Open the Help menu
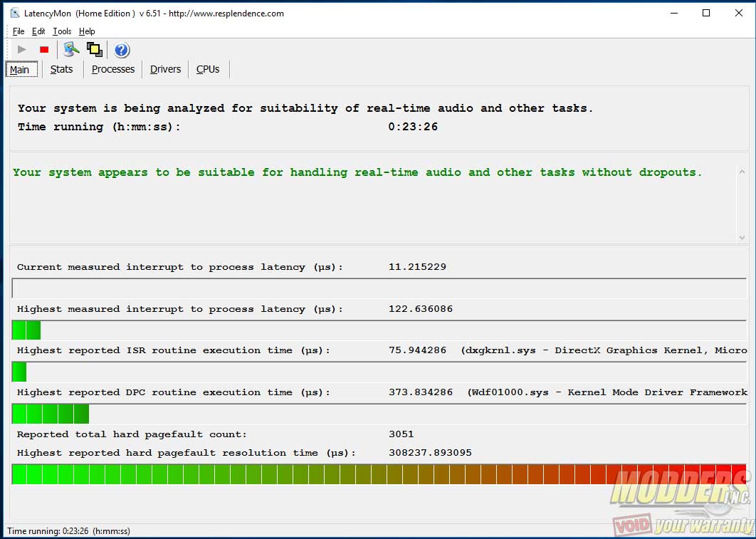 (x=87, y=31)
